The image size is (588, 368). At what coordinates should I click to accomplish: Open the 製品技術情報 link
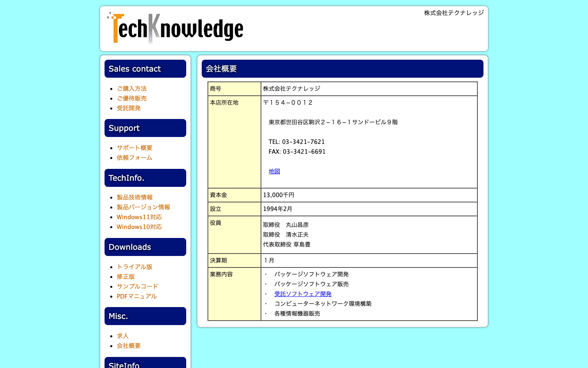pos(134,197)
